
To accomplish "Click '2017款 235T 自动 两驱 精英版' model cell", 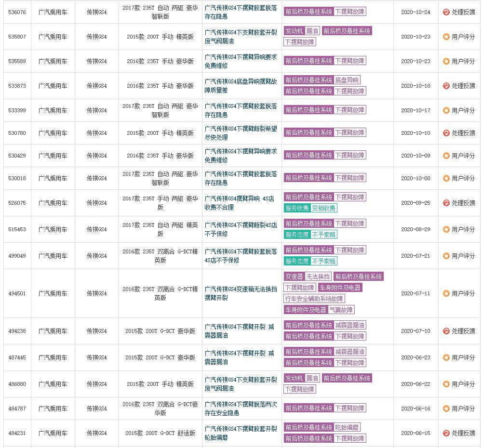I will (x=160, y=229).
